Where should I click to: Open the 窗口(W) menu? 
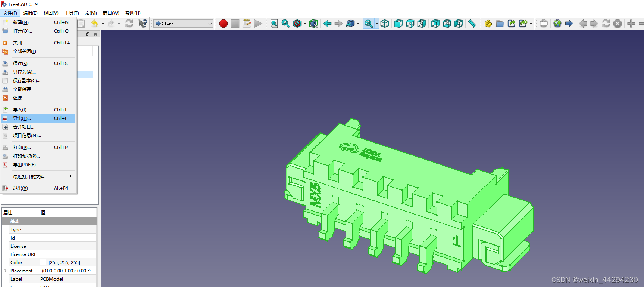pyautogui.click(x=111, y=13)
